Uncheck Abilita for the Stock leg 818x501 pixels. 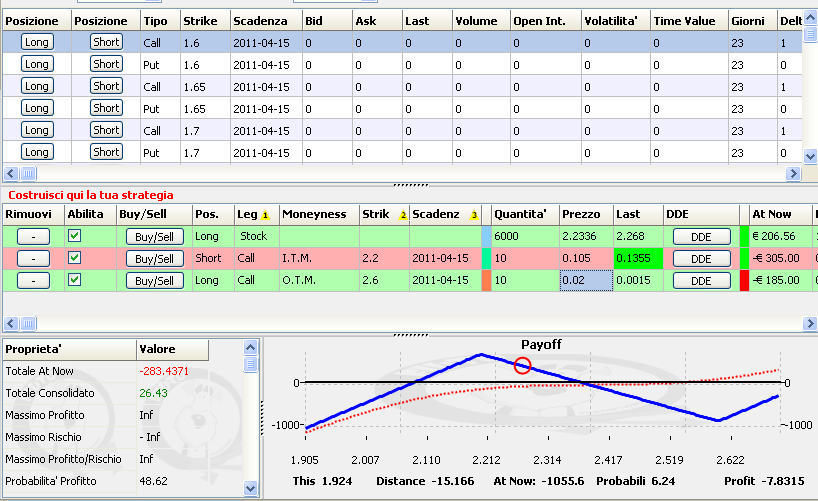click(75, 236)
